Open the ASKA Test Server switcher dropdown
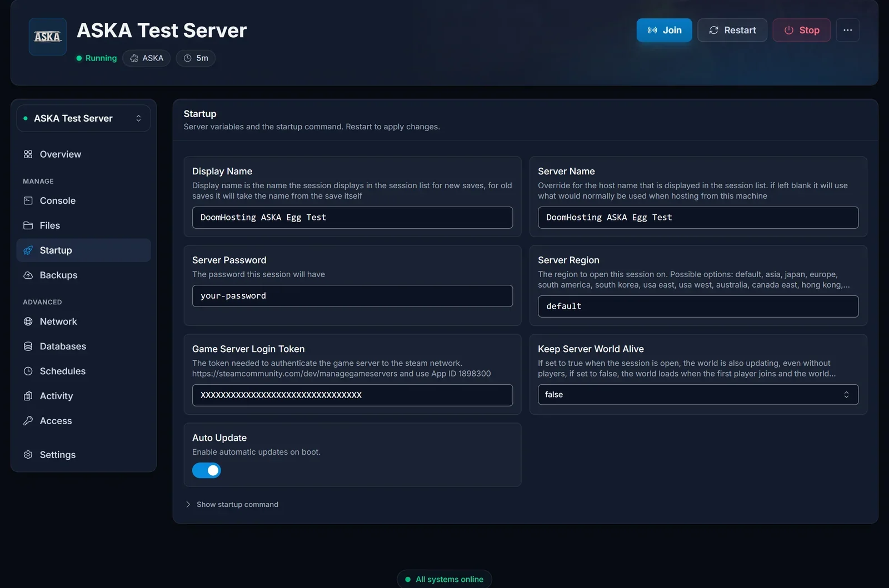Viewport: 889px width, 588px height. click(83, 118)
